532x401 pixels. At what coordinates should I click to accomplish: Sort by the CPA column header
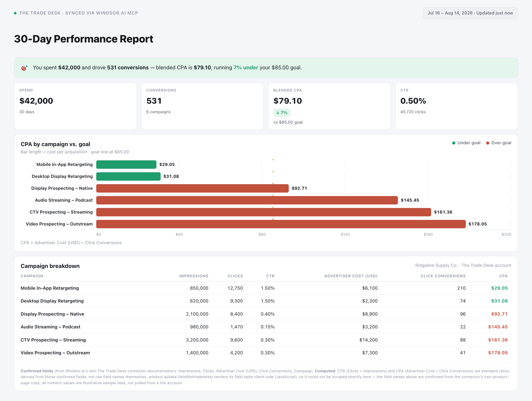coord(503,276)
